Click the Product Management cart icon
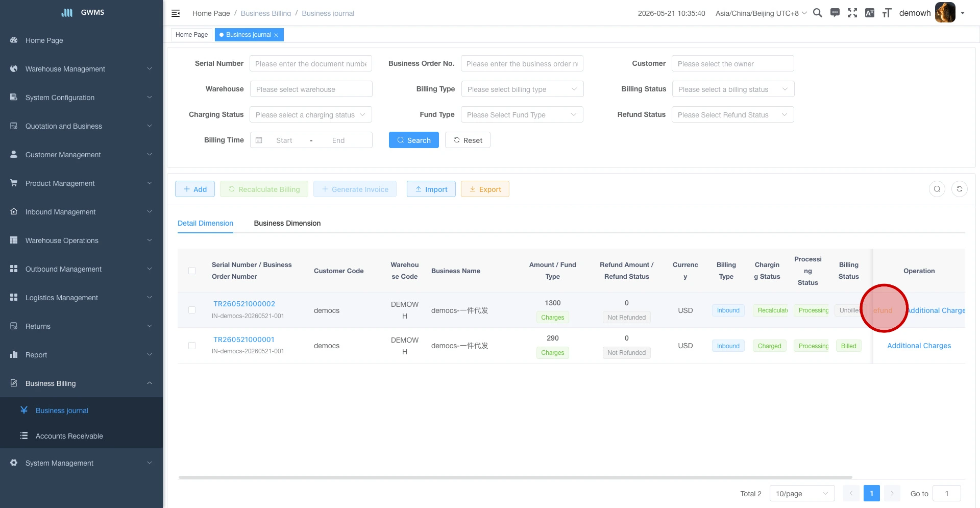The height and width of the screenshot is (508, 980). (x=14, y=183)
